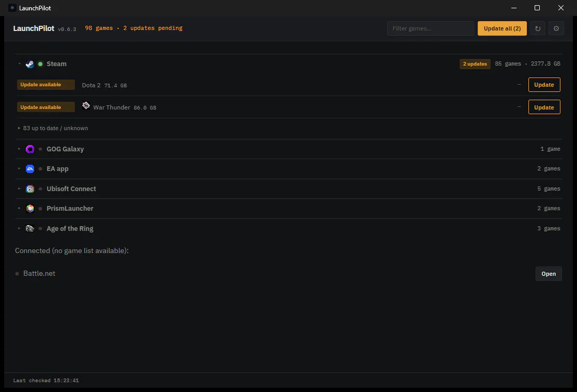Click the EA app status dot
The width and height of the screenshot is (577, 392).
[40, 169]
